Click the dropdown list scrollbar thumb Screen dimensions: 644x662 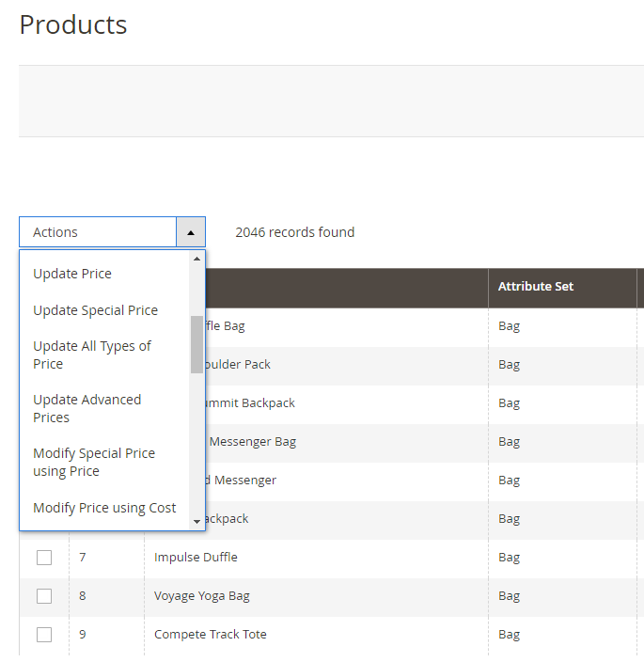tap(196, 344)
